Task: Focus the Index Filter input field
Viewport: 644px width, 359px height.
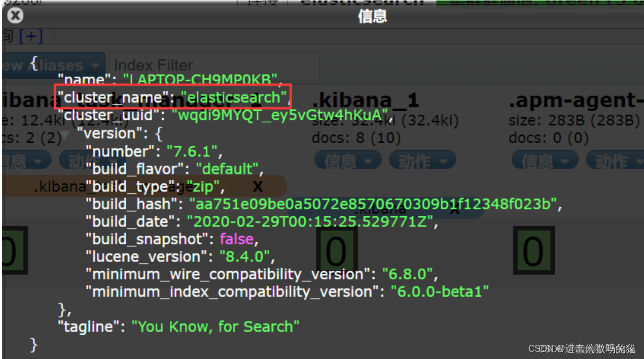Action: [214, 66]
